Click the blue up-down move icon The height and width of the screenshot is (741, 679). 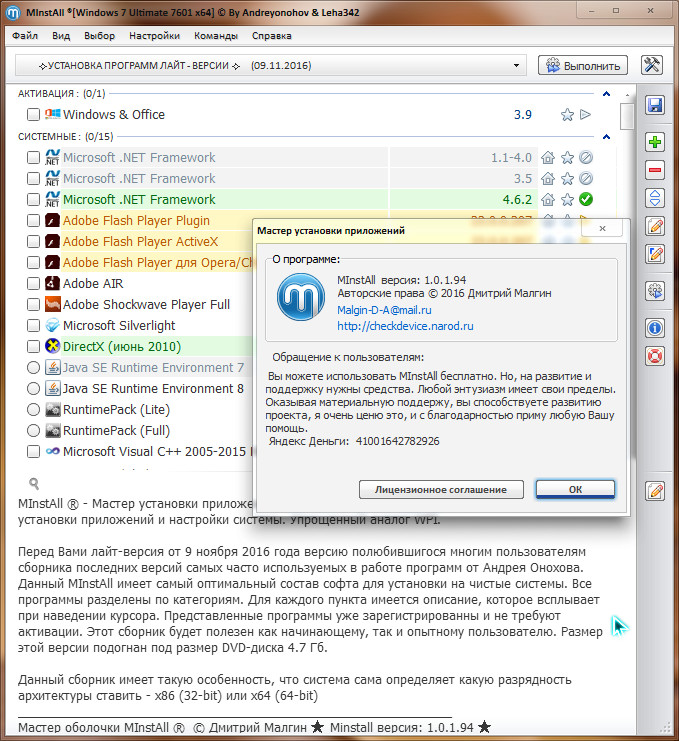pos(655,198)
